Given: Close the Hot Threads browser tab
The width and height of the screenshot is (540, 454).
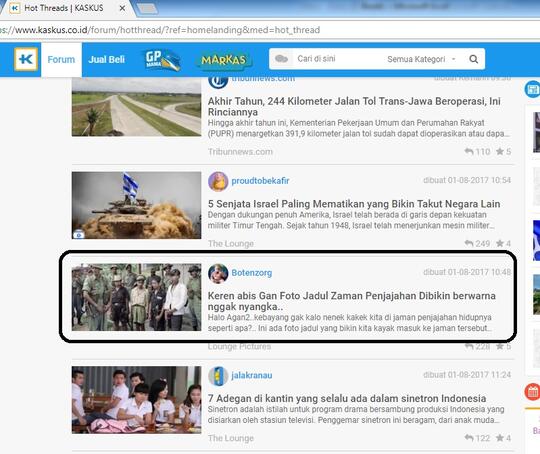Looking at the screenshot, I should coord(122,8).
